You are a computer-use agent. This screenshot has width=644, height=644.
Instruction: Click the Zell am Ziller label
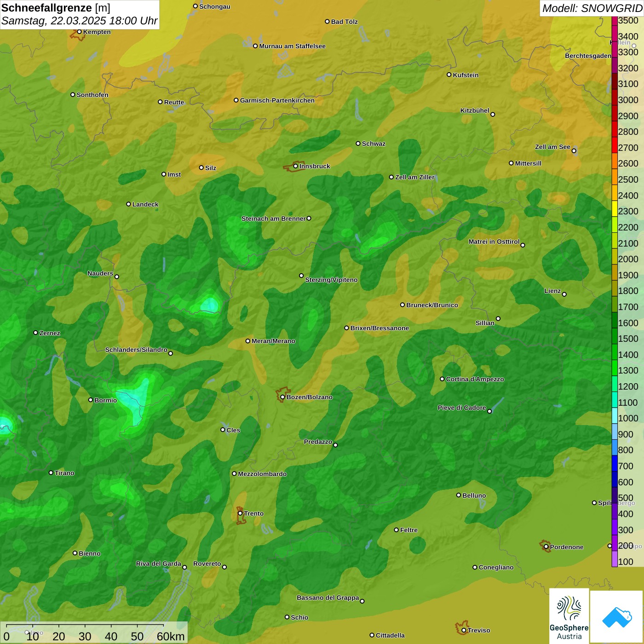click(x=415, y=177)
